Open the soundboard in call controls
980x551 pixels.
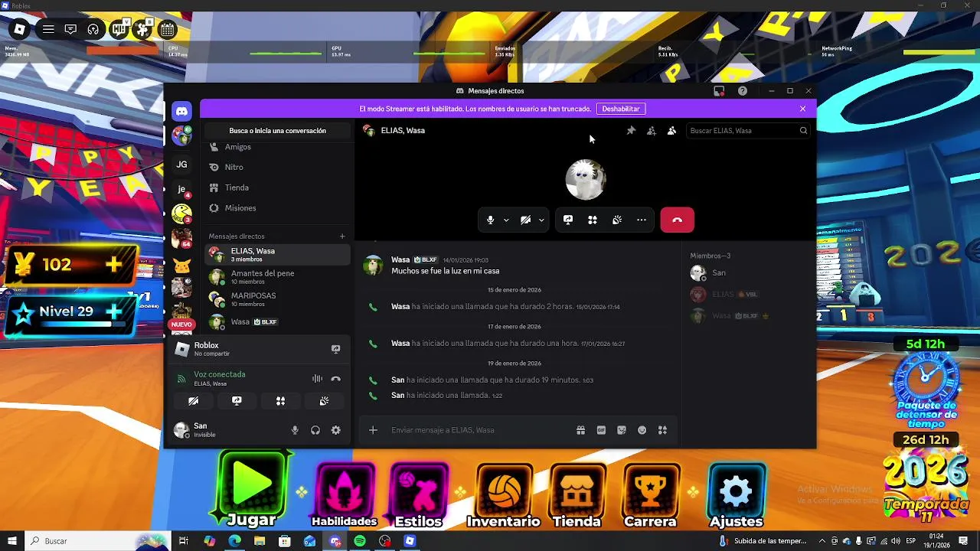coord(617,220)
